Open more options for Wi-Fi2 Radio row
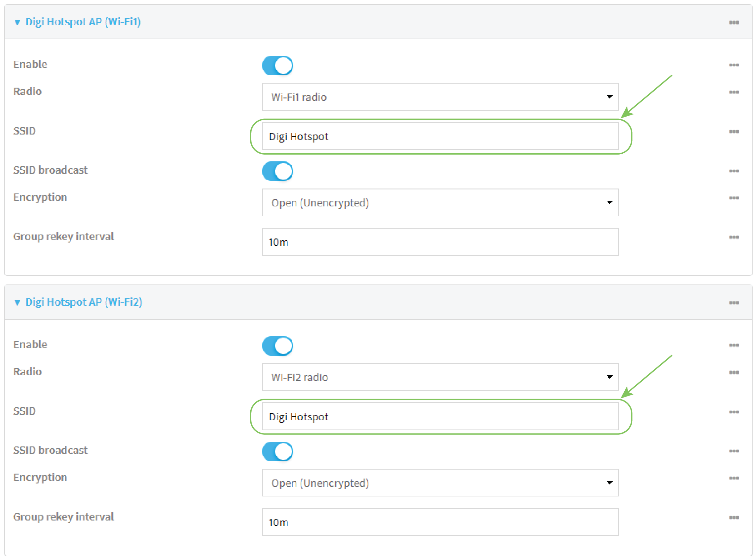The height and width of the screenshot is (560, 756). point(733,372)
